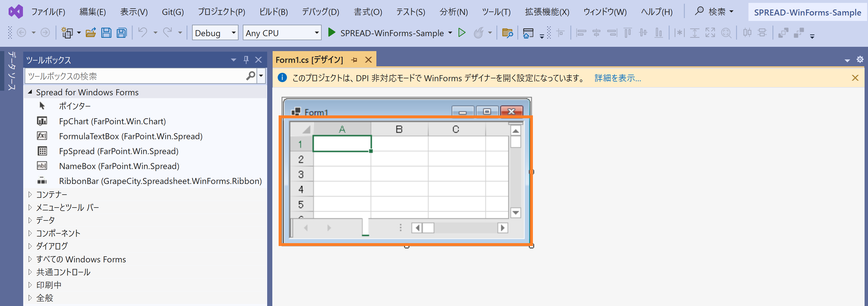Select FpChart control in toolbox
The height and width of the screenshot is (306, 868).
[112, 121]
